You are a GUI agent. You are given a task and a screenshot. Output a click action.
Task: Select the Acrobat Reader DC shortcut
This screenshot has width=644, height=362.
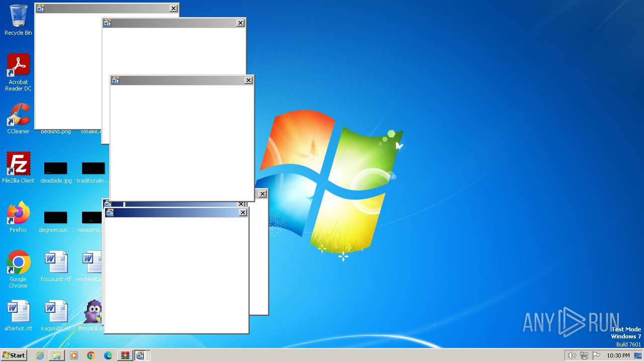pyautogui.click(x=18, y=72)
